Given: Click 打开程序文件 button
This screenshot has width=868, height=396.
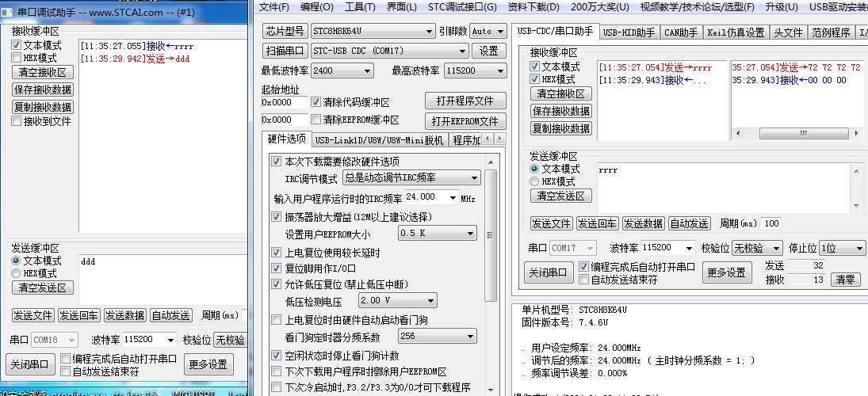Looking at the screenshot, I should 465,101.
